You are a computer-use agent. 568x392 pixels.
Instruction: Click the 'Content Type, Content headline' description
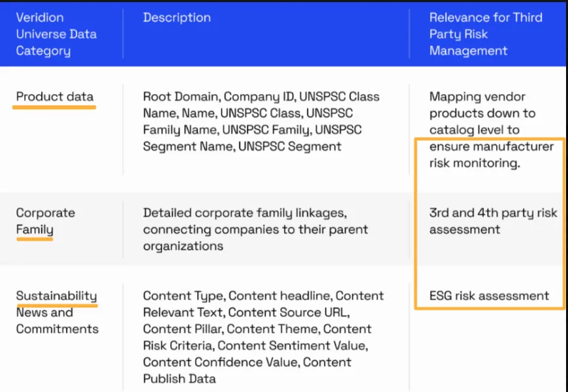(263, 337)
